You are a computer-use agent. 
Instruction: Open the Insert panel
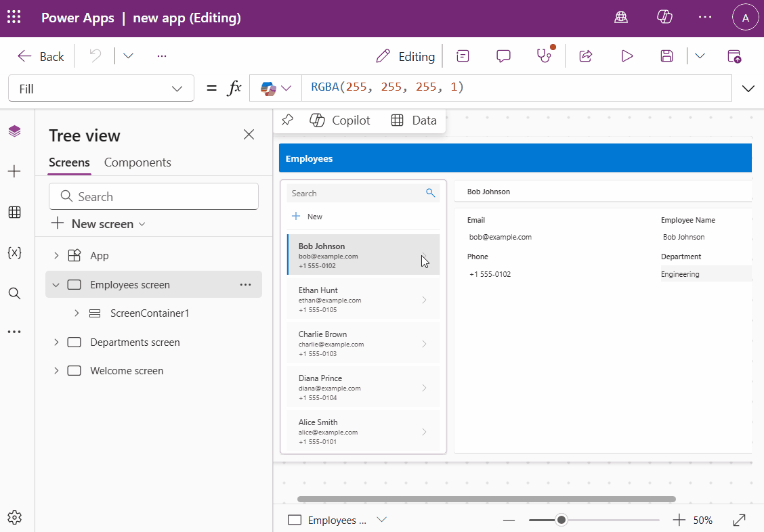click(15, 171)
